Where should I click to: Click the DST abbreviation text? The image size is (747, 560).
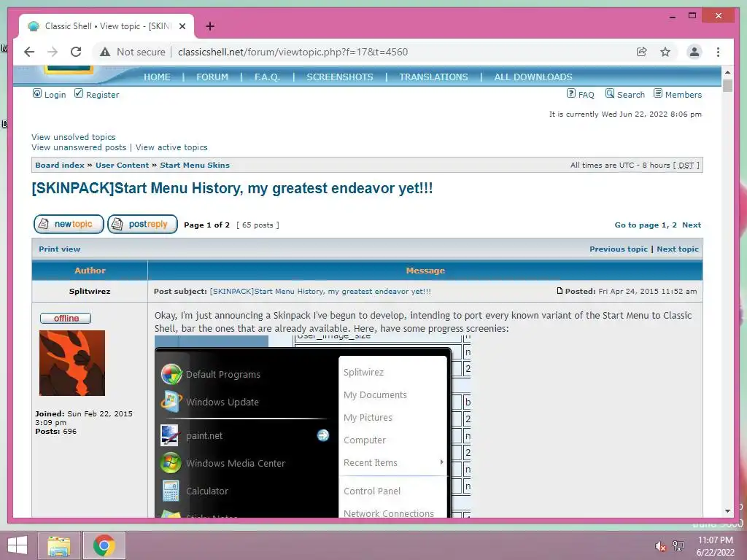[x=686, y=166]
